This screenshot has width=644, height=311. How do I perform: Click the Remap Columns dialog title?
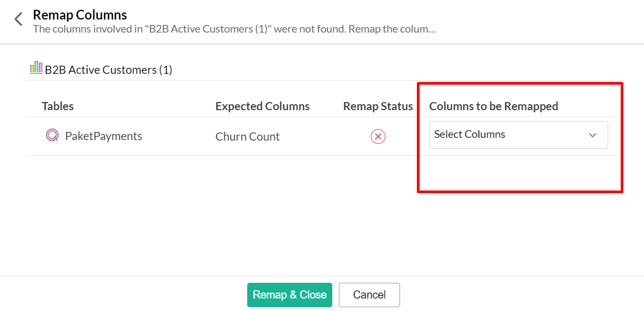click(80, 15)
